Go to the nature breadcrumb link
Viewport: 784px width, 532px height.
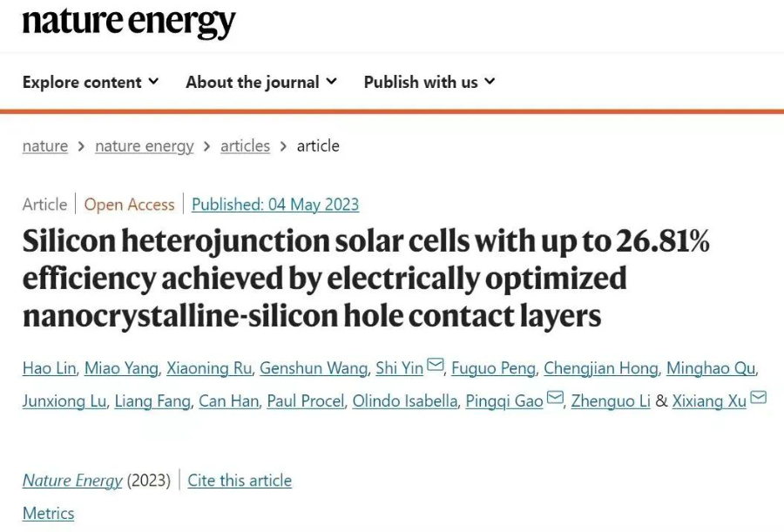pyautogui.click(x=45, y=146)
